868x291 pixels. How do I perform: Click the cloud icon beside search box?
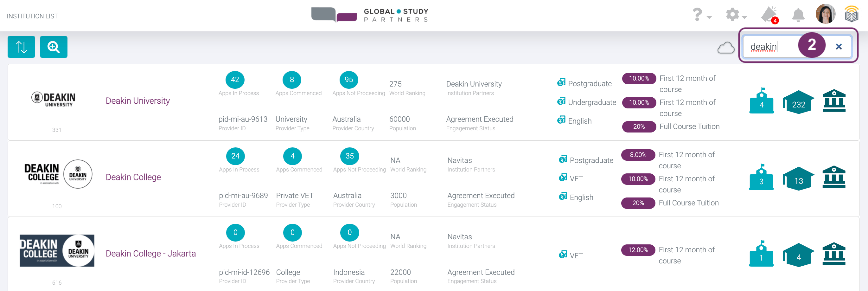pos(725,48)
